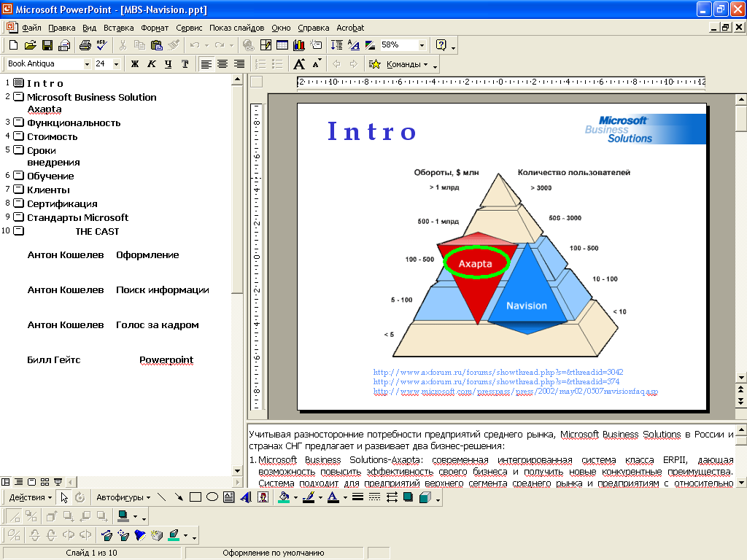Viewport: 747px width, 560px height.
Task: Insert a chart icon
Action: (x=298, y=45)
